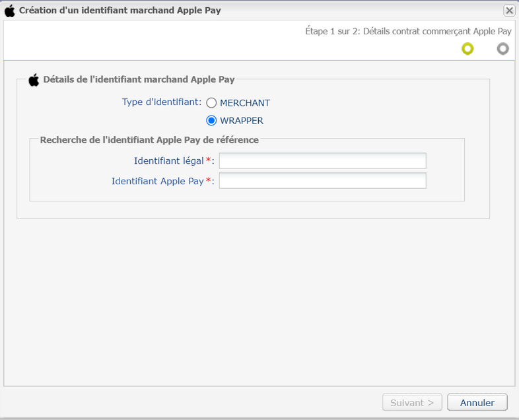519x420 pixels.
Task: Click the Apple logo in the title bar
Action: pos(10,11)
